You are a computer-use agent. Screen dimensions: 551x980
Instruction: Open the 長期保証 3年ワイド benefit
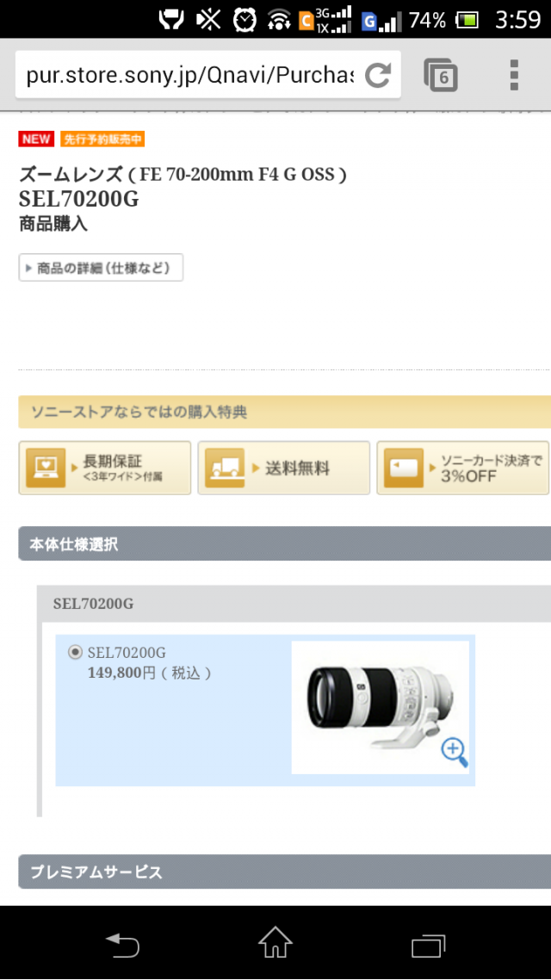[x=105, y=468]
